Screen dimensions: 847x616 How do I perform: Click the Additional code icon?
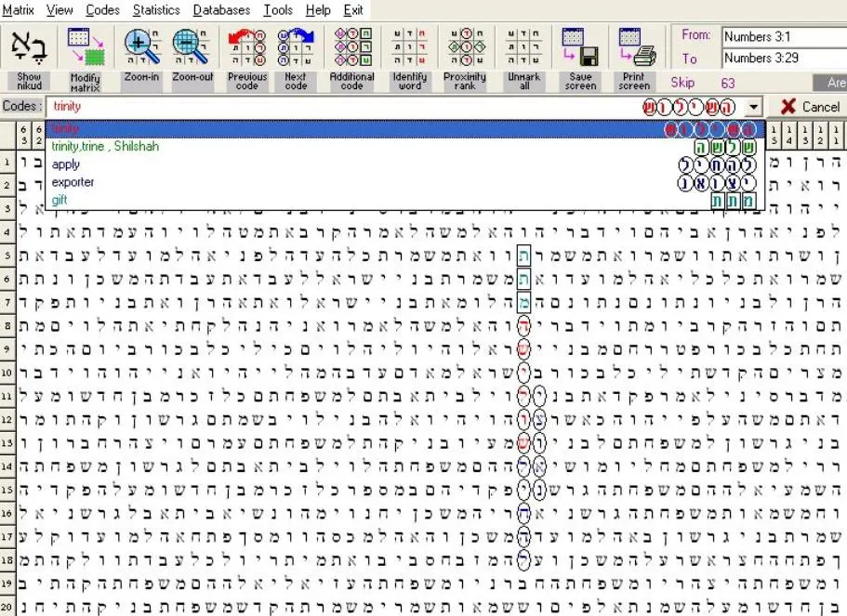[x=352, y=47]
